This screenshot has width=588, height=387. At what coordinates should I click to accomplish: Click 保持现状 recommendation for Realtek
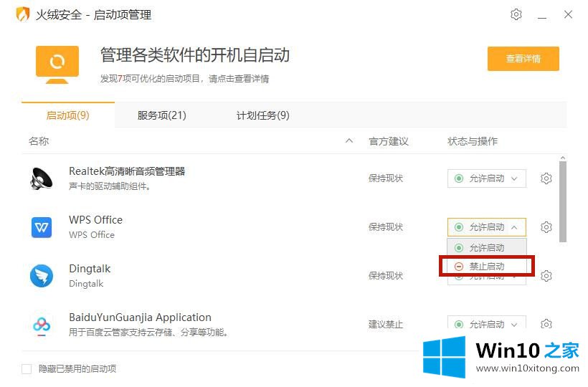pos(386,178)
